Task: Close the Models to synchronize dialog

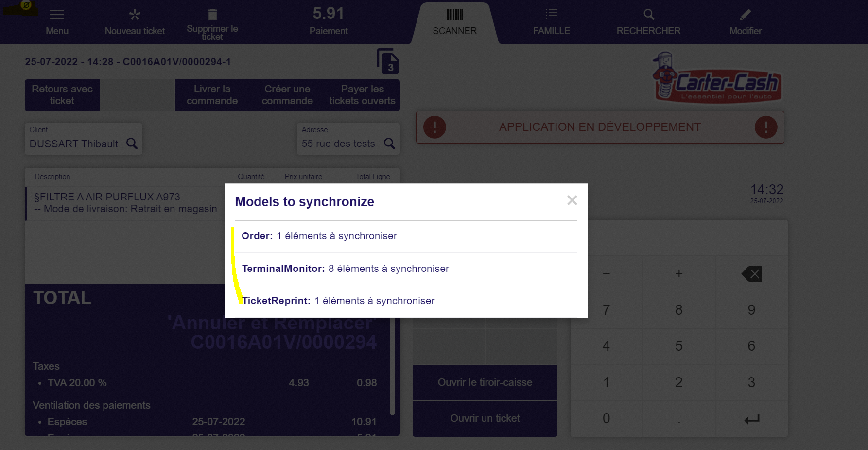Action: (572, 200)
